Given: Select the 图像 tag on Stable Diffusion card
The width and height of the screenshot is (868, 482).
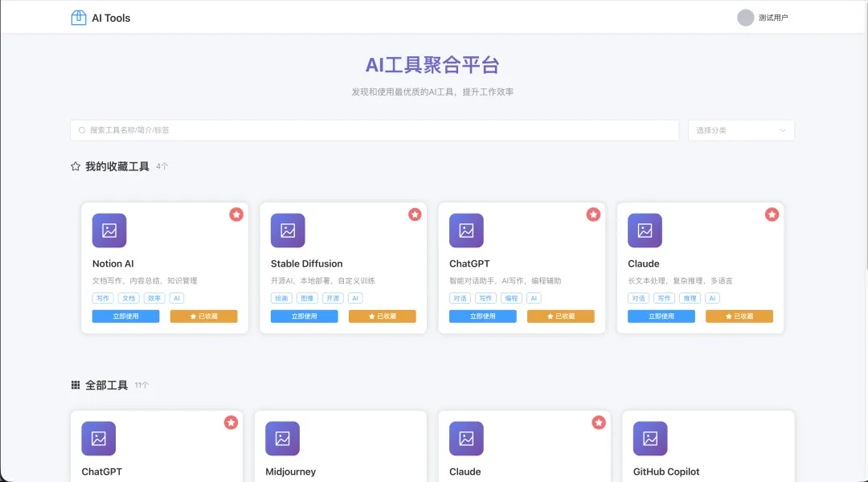Looking at the screenshot, I should pyautogui.click(x=307, y=298).
